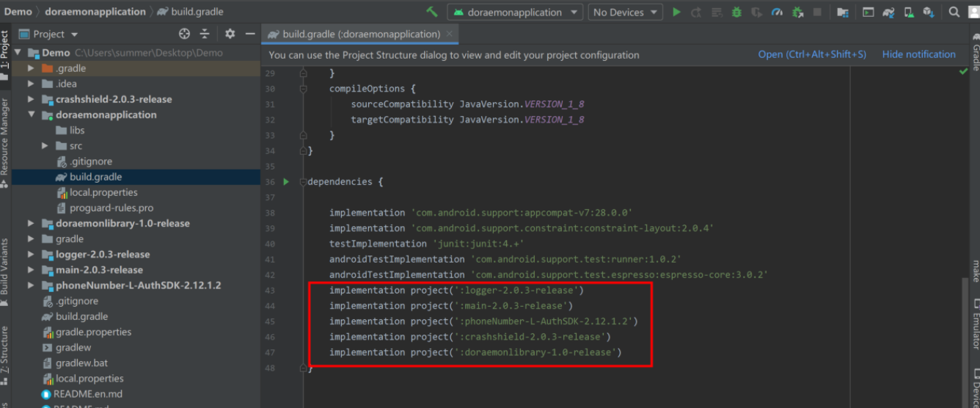The height and width of the screenshot is (408, 980).
Task: Expand the main-2.0.3-release module
Action: pos(31,270)
